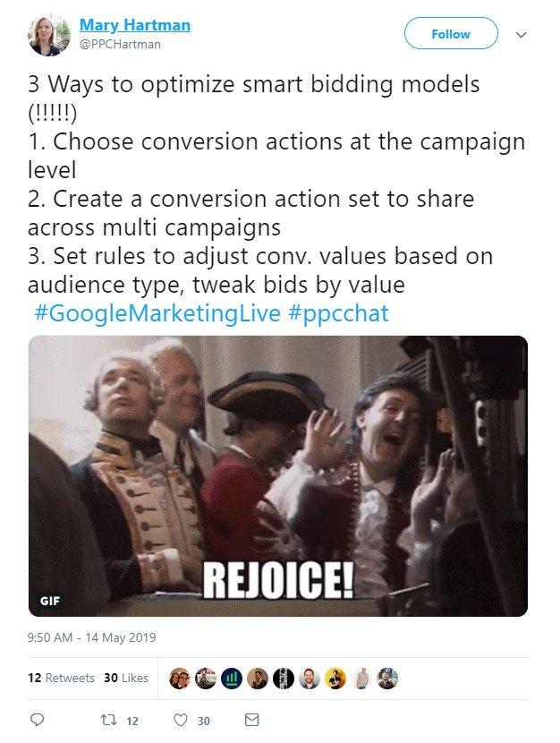
Task: Select the last liker avatar in row
Action: 387,679
